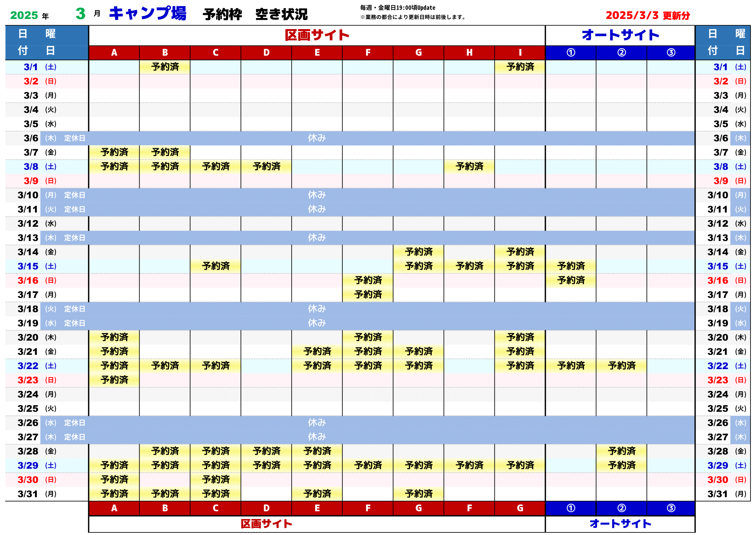Image resolution: width=756 pixels, height=535 pixels.
Task: Click 予約済 cell for 3/22 auto site ②
Action: 622,366
